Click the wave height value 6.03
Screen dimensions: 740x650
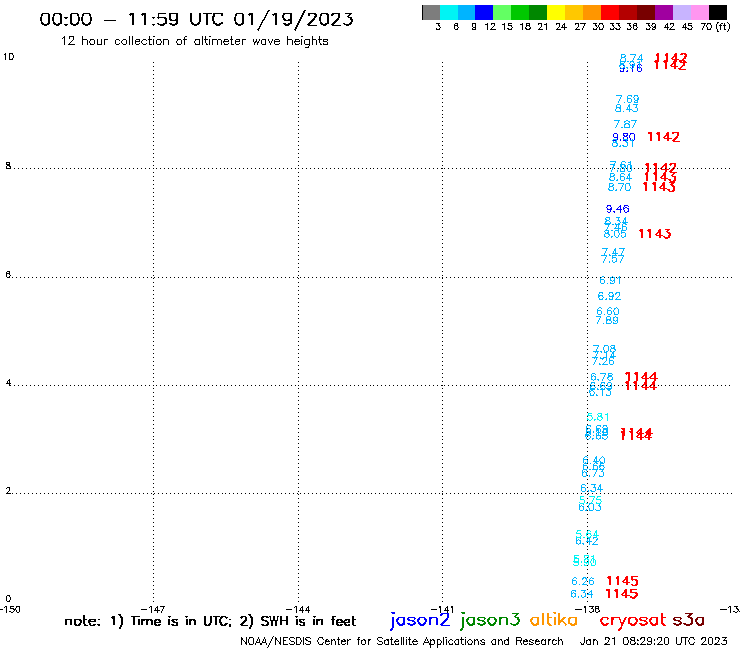tap(589, 507)
